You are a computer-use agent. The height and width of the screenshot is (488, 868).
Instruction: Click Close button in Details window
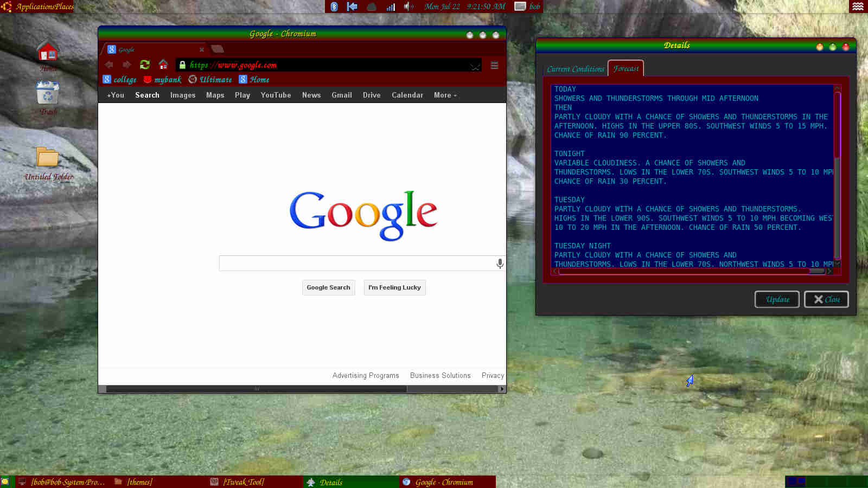tap(826, 299)
